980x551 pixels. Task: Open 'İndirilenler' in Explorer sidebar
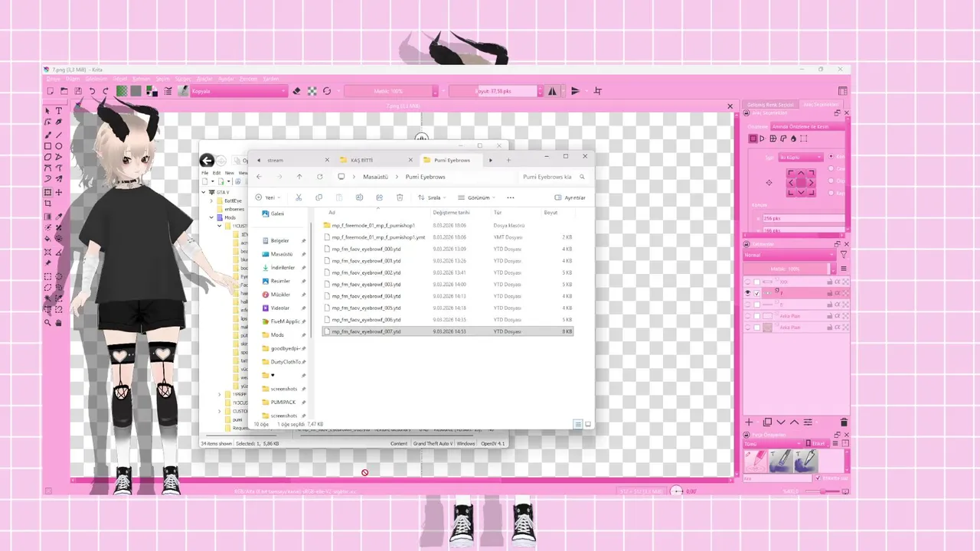click(283, 268)
